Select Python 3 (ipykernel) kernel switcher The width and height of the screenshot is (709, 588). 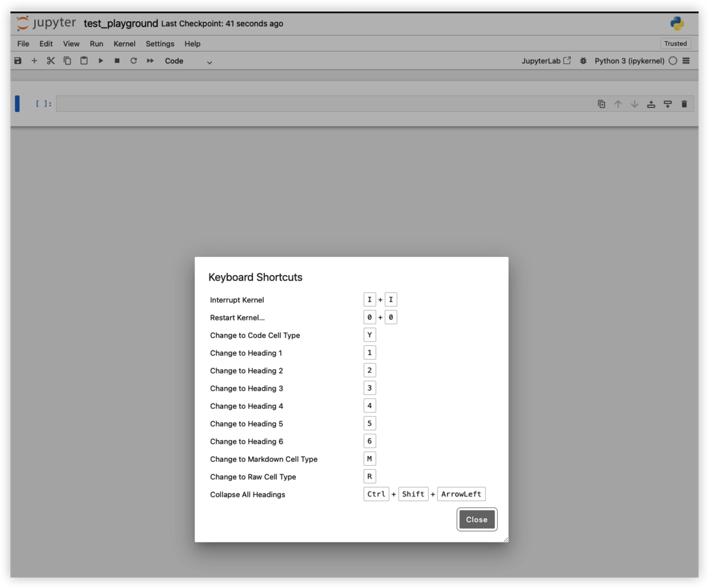(x=629, y=61)
